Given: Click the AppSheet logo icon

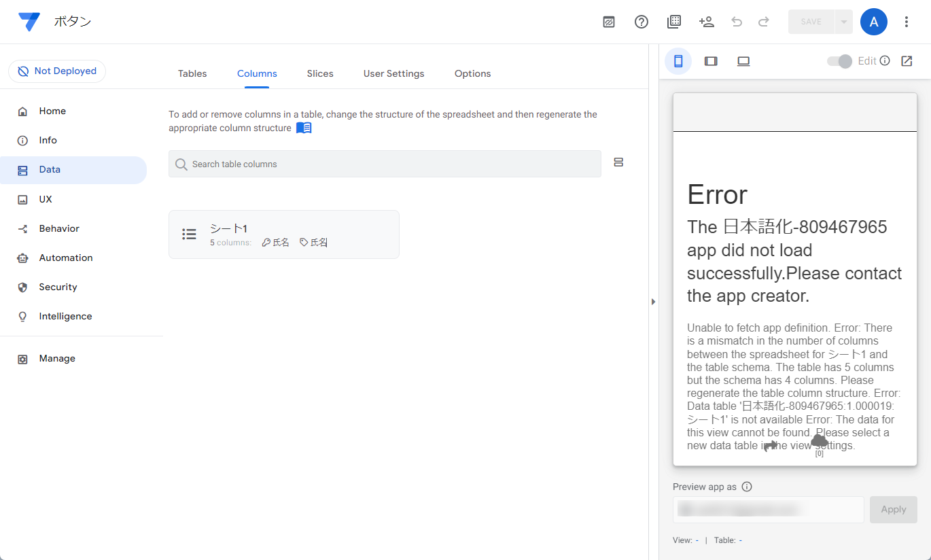Looking at the screenshot, I should pos(29,22).
